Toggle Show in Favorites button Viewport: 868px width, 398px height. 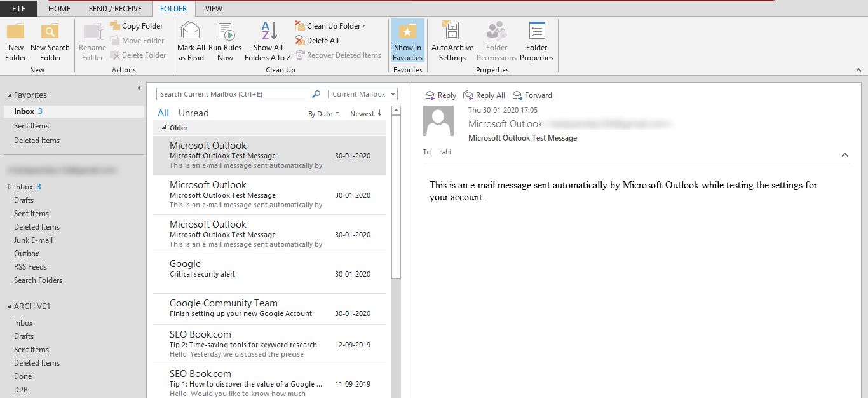click(x=408, y=42)
